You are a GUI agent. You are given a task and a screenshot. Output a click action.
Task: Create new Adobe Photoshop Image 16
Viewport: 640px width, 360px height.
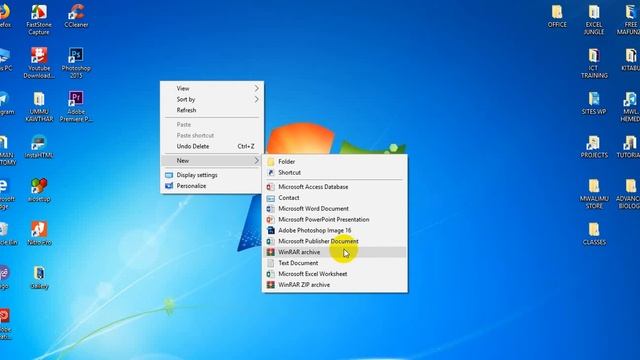[x=335, y=230]
